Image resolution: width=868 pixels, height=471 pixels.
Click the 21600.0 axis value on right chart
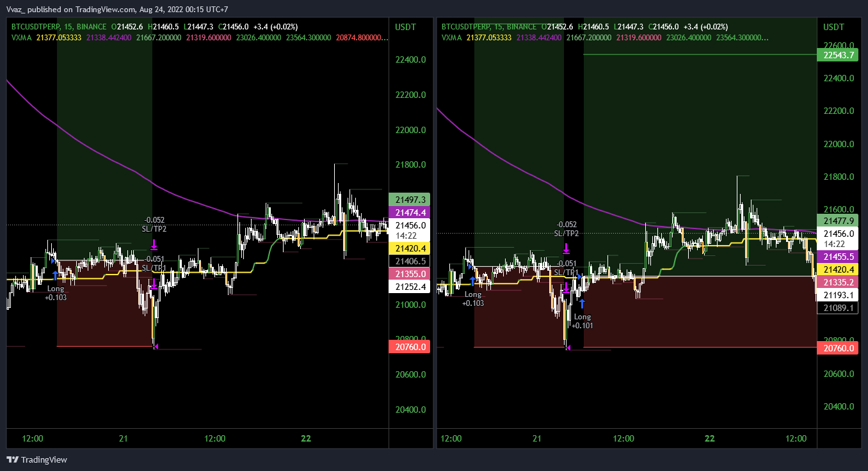pyautogui.click(x=839, y=209)
